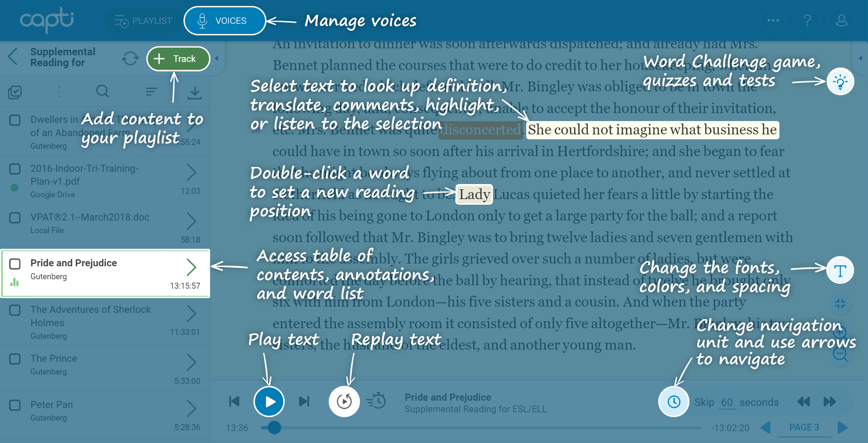Expand VPAT 2.1 March2018.doc track details
This screenshot has height=443, width=868.
pyautogui.click(x=191, y=221)
